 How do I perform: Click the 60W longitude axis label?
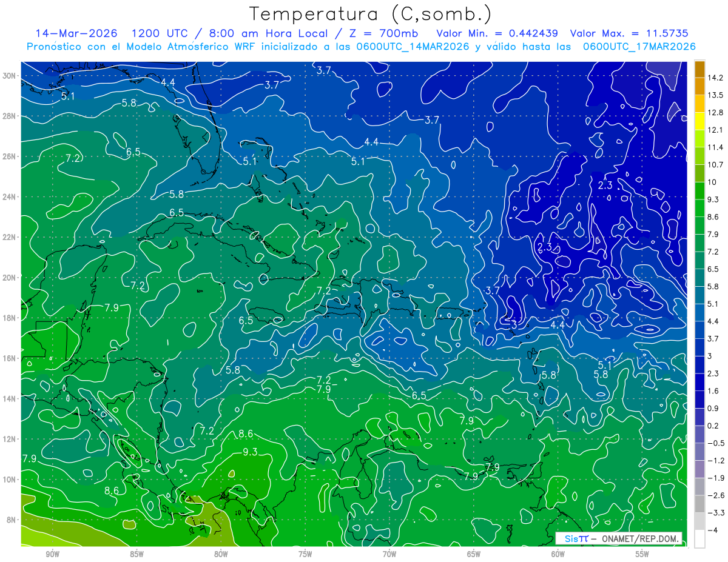pyautogui.click(x=558, y=554)
